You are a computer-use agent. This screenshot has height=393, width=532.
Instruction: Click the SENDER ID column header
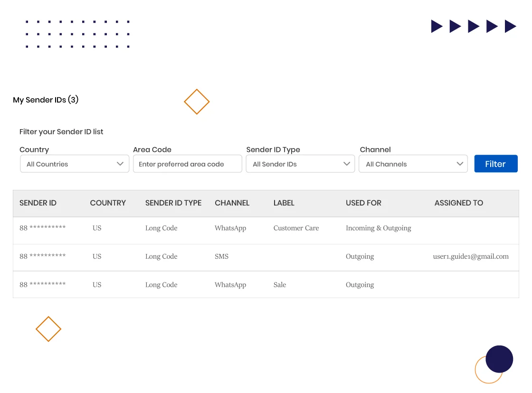[x=38, y=203]
